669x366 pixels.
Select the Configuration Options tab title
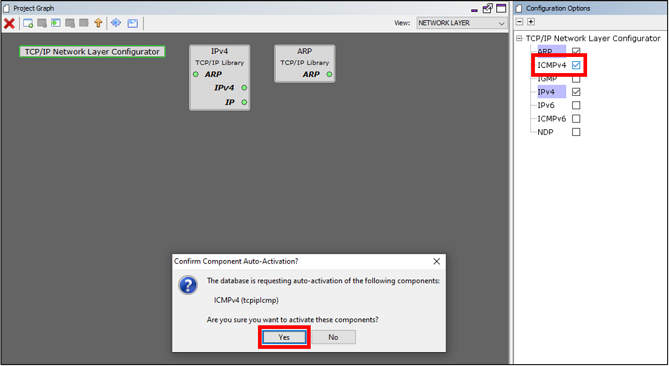558,8
